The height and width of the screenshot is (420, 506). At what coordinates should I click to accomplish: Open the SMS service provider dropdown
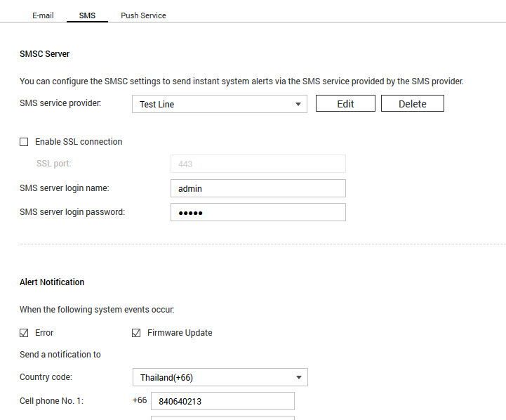tap(220, 104)
